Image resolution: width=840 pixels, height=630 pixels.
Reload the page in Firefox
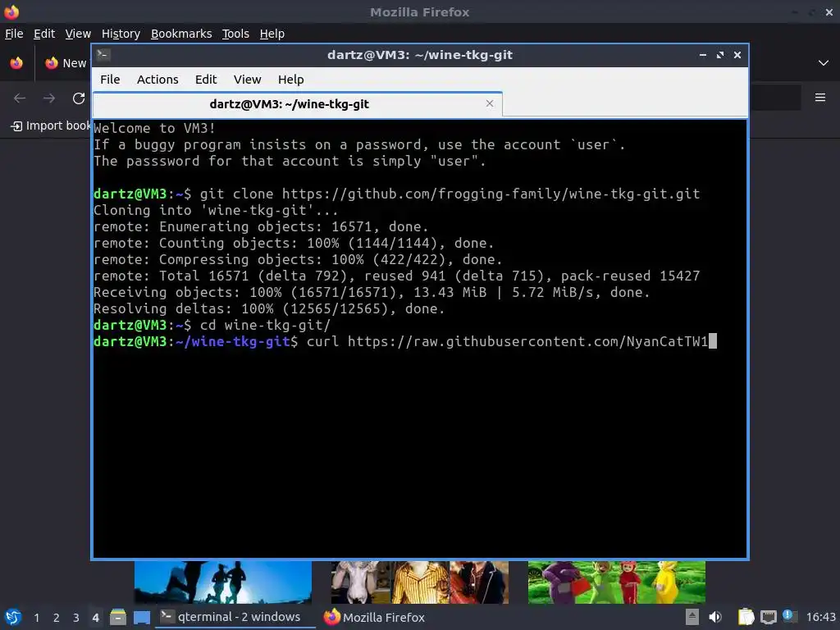point(79,98)
